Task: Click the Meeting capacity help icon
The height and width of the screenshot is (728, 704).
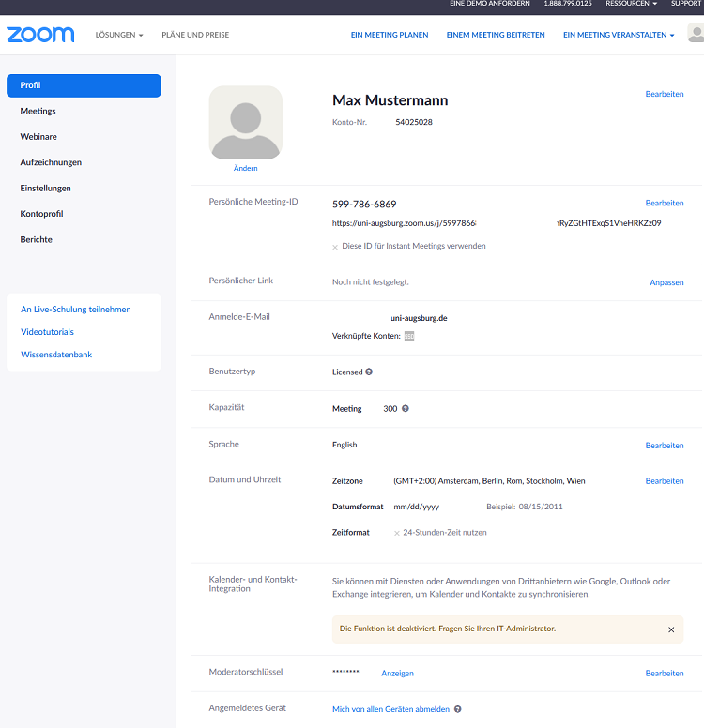Action: 406,409
